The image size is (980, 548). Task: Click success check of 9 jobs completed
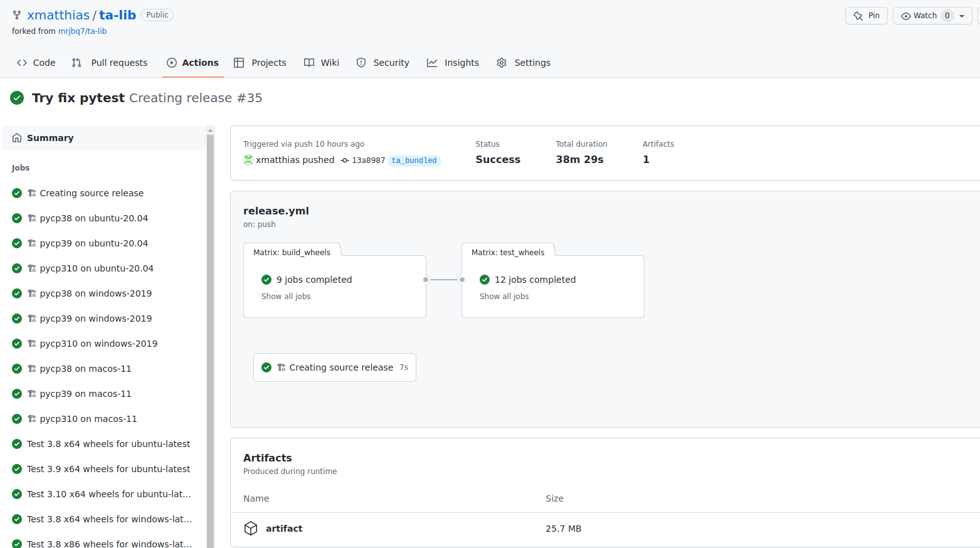coord(266,280)
